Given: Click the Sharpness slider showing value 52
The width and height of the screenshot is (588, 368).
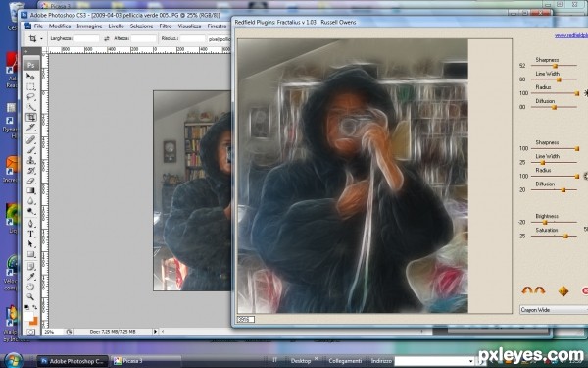Looking at the screenshot, I should coord(554,66).
